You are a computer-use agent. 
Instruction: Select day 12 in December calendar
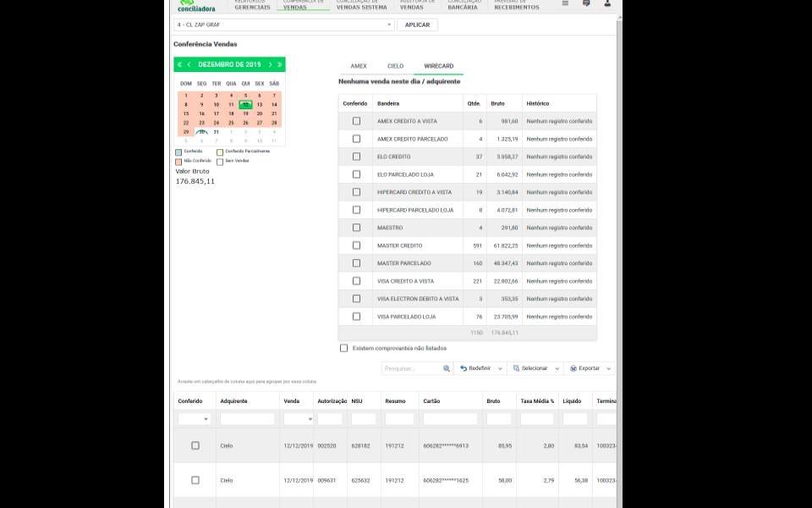[x=245, y=105]
